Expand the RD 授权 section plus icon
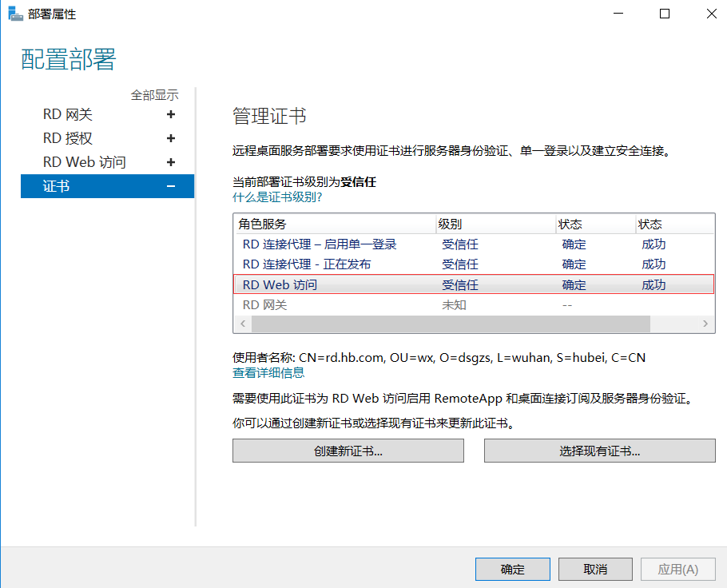 point(171,138)
